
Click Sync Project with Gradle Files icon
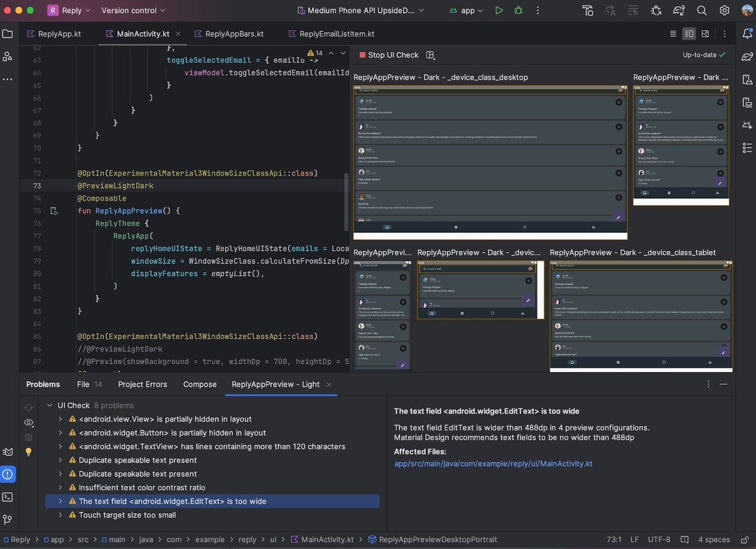click(679, 11)
